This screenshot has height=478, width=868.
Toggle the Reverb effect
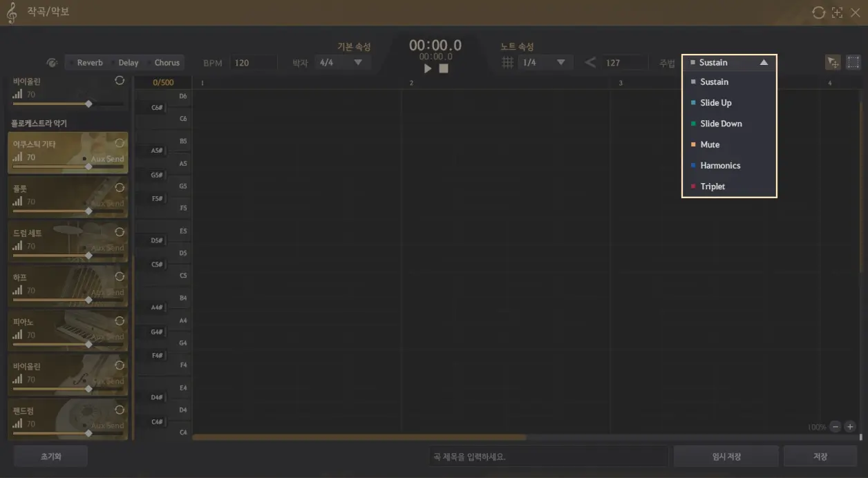point(86,62)
